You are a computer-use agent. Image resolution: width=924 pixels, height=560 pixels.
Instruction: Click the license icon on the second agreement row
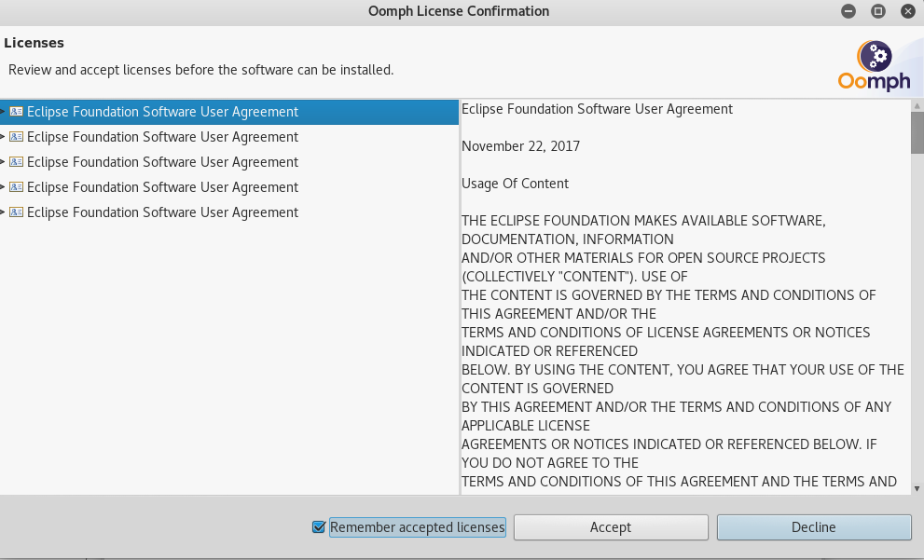15,136
